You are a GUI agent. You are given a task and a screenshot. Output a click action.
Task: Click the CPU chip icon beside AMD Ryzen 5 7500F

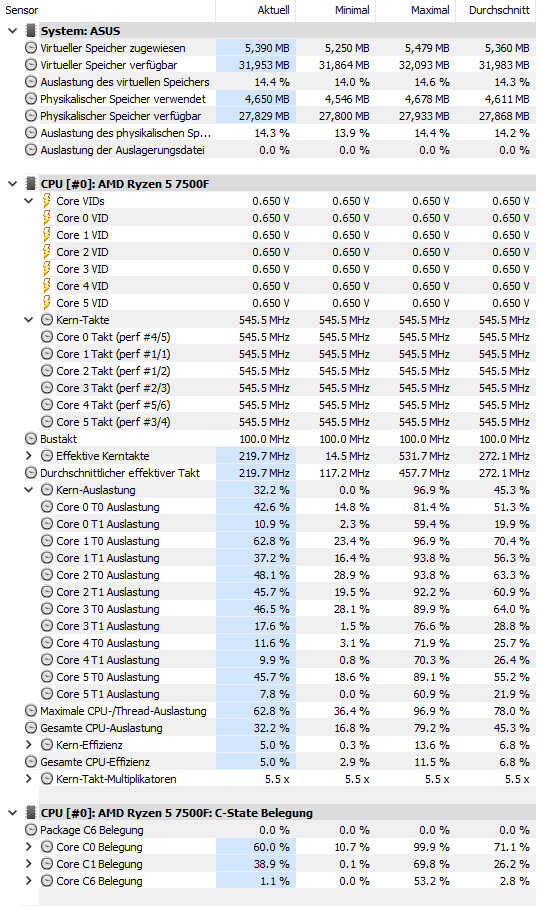(x=31, y=184)
